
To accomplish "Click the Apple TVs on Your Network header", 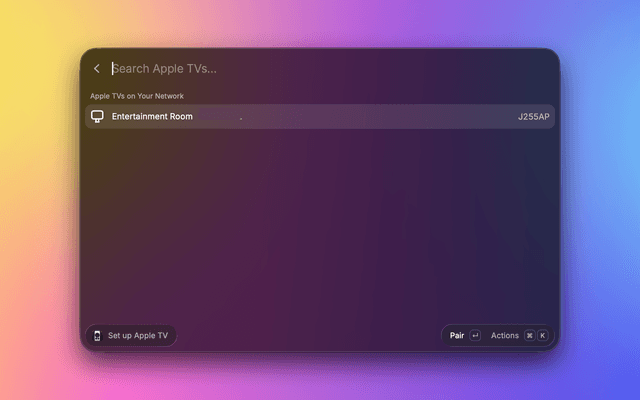I will (x=137, y=96).
